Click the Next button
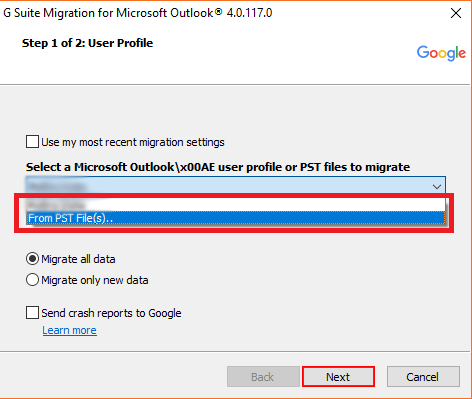 (338, 377)
